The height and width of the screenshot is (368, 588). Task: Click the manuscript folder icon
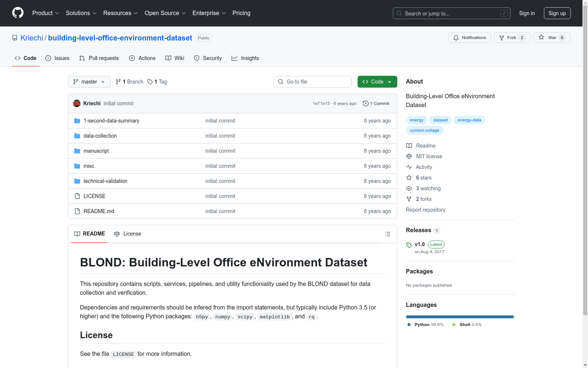[77, 151]
